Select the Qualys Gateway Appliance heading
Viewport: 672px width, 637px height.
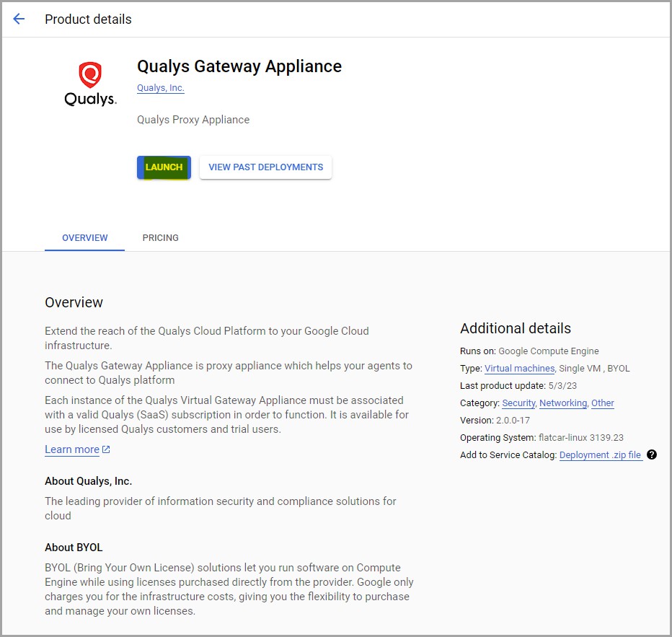coord(239,66)
